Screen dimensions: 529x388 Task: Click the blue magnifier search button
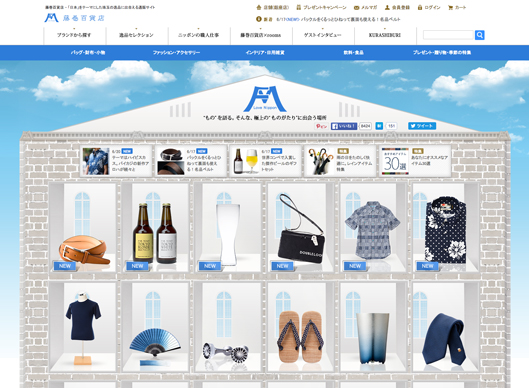[479, 35]
